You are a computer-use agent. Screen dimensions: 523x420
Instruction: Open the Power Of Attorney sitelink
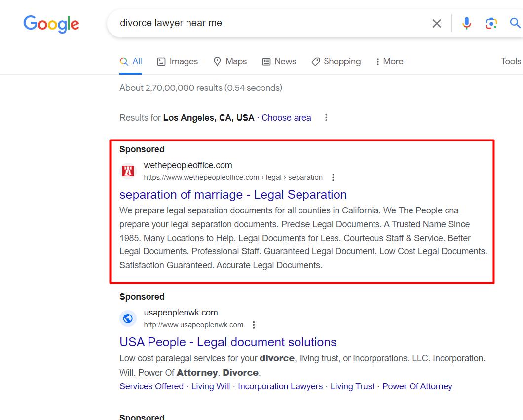click(417, 386)
